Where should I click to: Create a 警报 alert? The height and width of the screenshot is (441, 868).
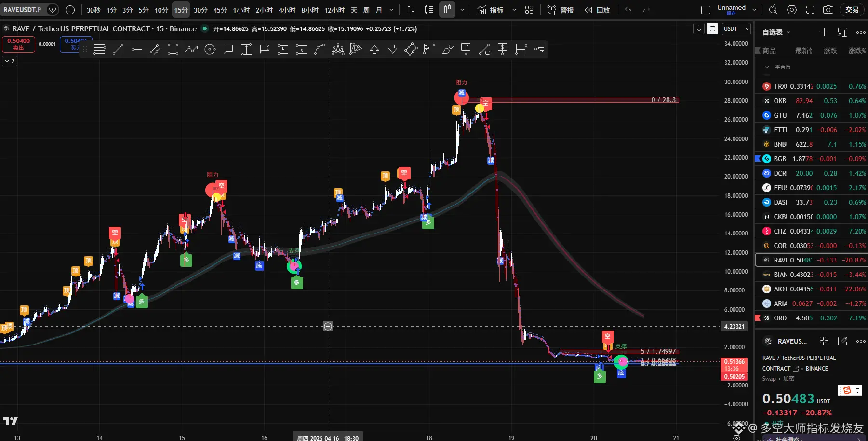coord(561,10)
